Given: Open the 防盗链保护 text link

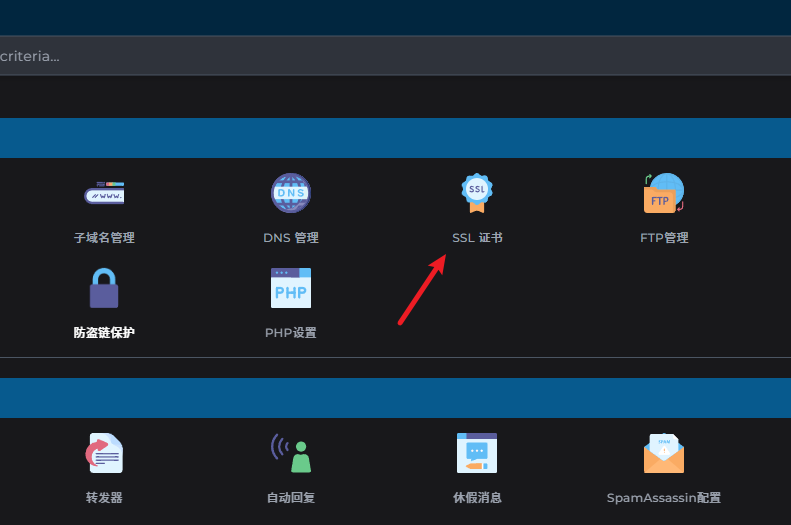Looking at the screenshot, I should click(104, 333).
